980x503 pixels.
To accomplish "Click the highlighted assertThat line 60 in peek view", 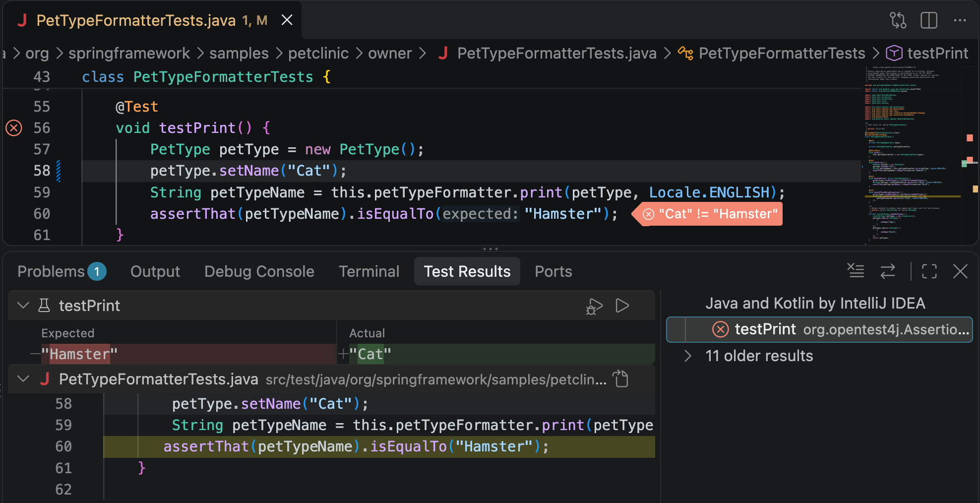I will pyautogui.click(x=379, y=446).
